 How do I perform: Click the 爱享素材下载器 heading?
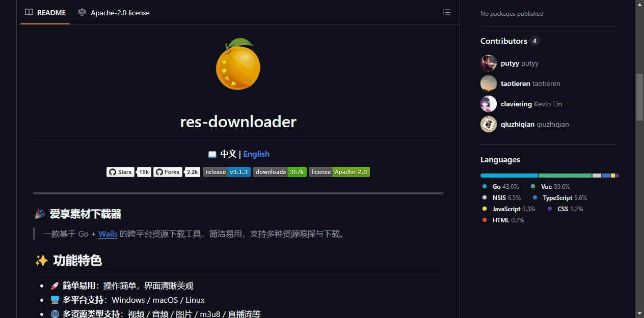(x=86, y=214)
